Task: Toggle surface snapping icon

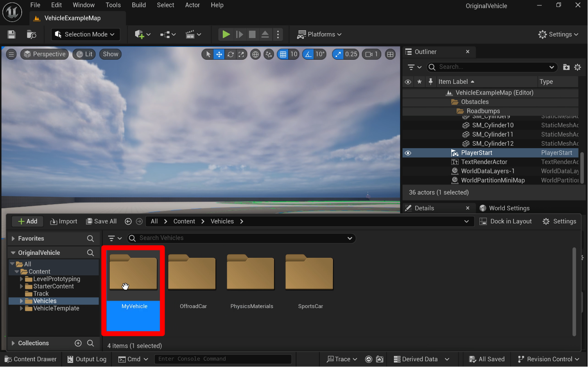Action: pos(269,54)
